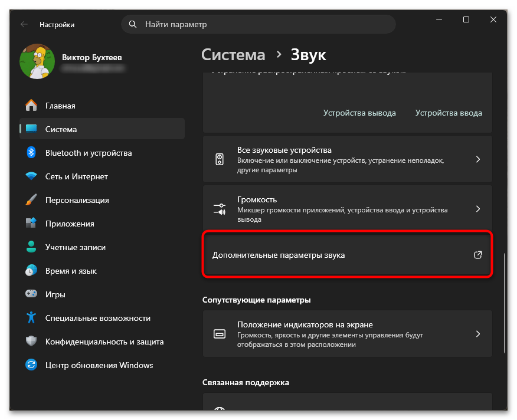Viewport: 517px width, 420px height.
Task: Click the Все звуковые устройства speaker icon
Action: pos(220,159)
